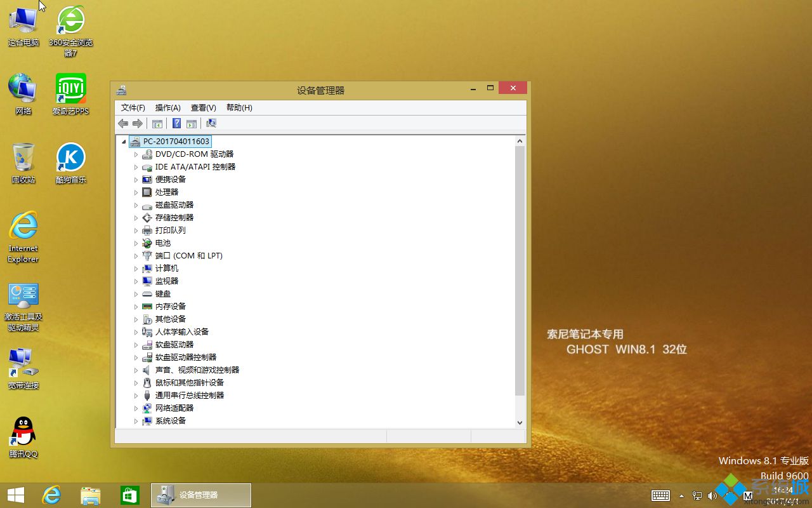
Task: Open the 文件(F) menu
Action: pos(133,107)
